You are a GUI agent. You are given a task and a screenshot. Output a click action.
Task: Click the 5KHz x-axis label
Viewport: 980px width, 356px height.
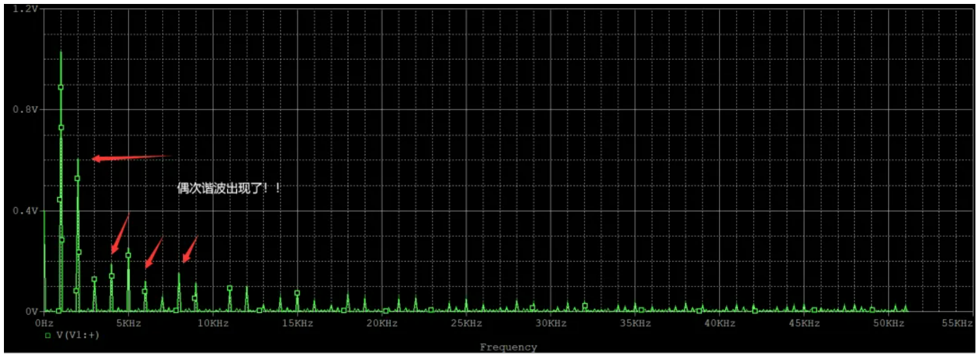coord(128,323)
